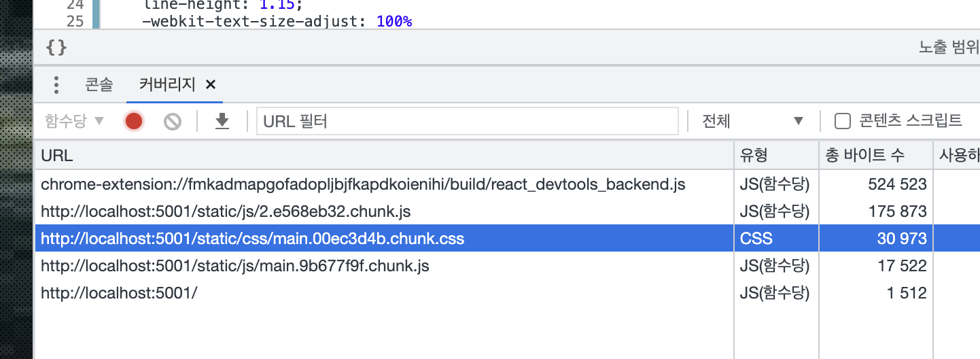
Task: Click the 17 522 bytes cell
Action: tap(876, 266)
